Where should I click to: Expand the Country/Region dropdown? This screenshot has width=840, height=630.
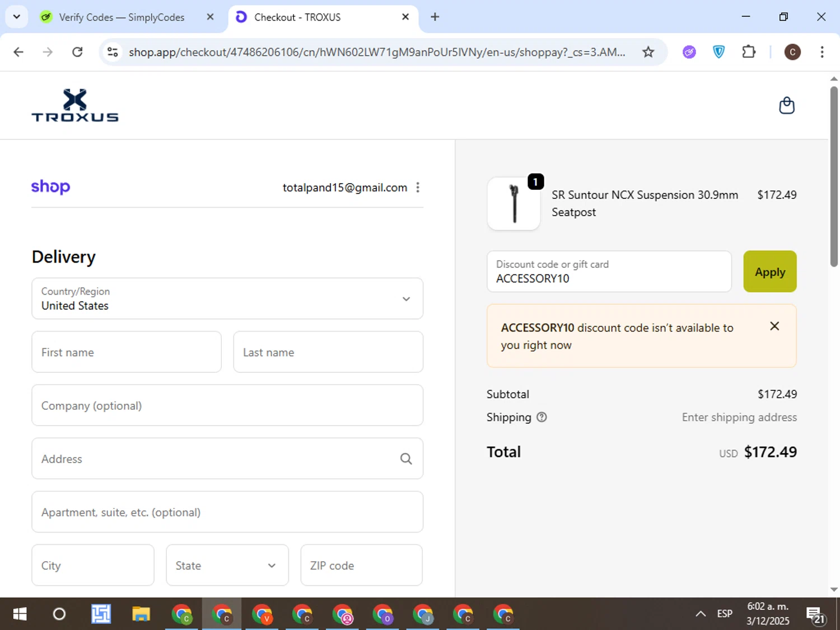tap(227, 298)
